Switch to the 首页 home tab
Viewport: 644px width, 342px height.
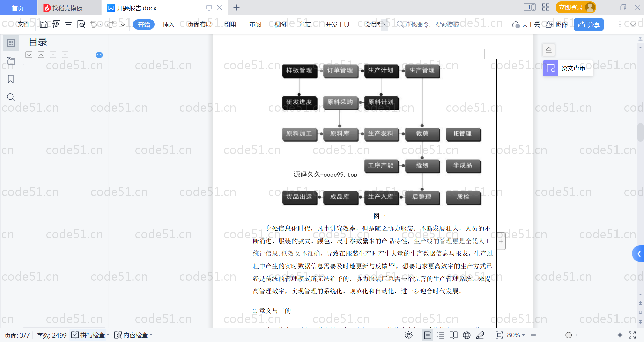[18, 8]
